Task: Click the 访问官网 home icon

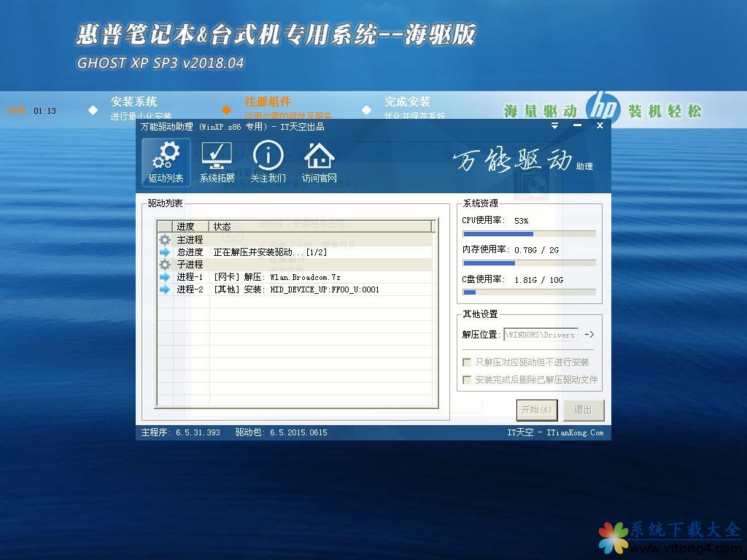Action: point(320,162)
